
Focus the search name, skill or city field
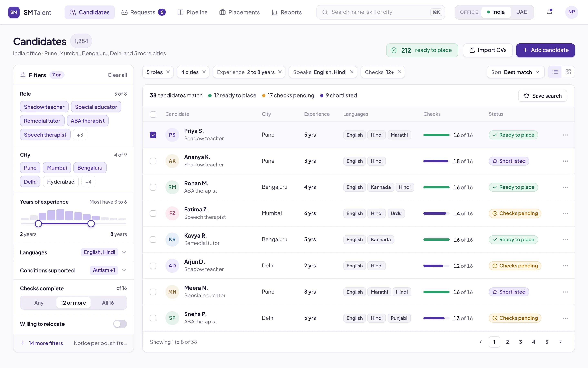(381, 12)
